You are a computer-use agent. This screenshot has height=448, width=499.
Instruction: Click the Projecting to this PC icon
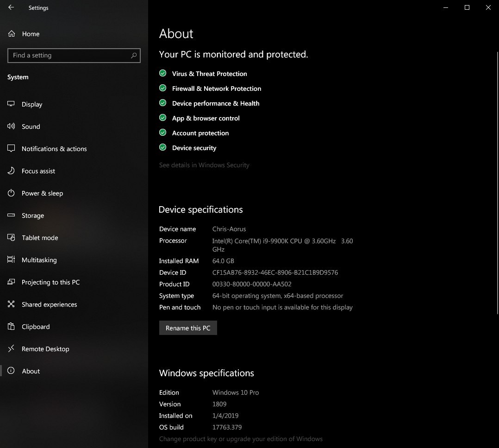click(11, 282)
